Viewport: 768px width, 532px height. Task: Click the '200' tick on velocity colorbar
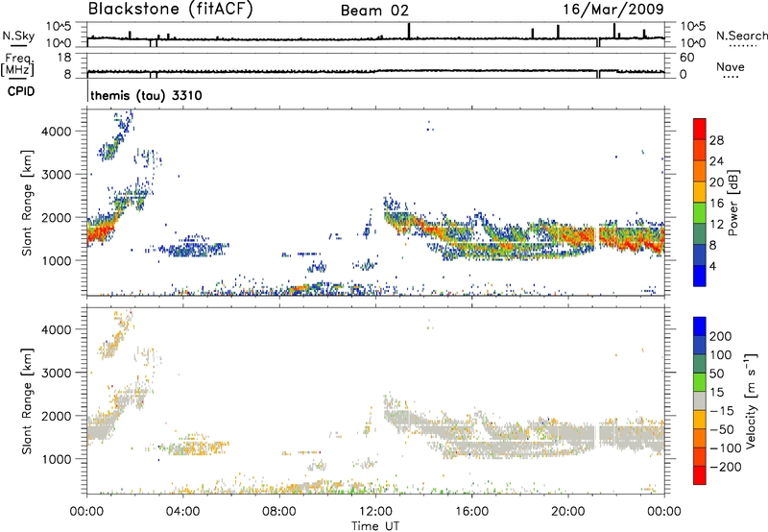click(721, 336)
